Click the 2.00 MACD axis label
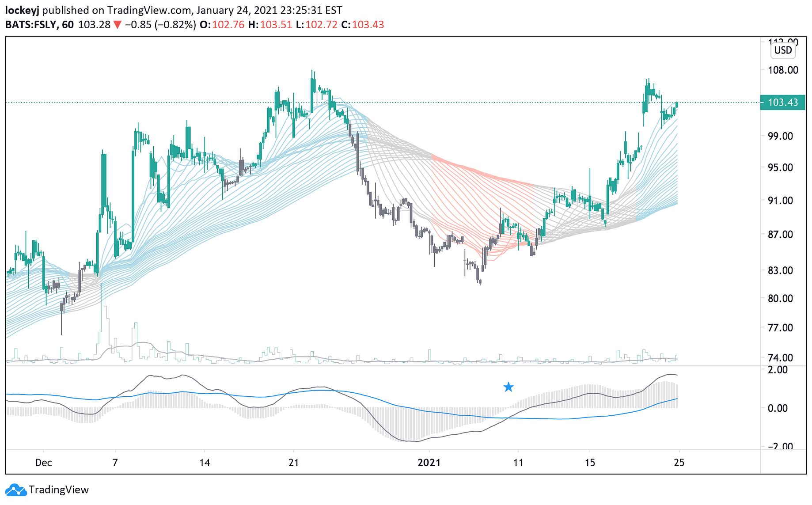 pyautogui.click(x=778, y=370)
